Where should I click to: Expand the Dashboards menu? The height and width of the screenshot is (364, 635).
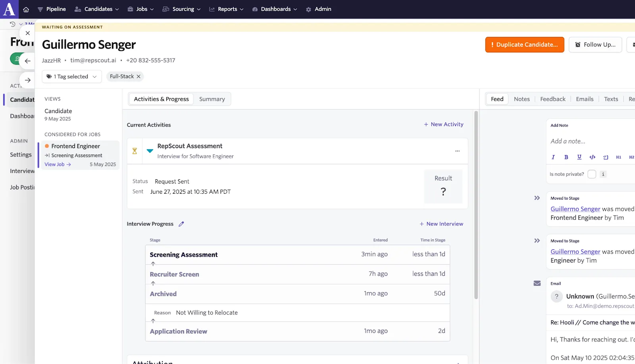coord(275,9)
